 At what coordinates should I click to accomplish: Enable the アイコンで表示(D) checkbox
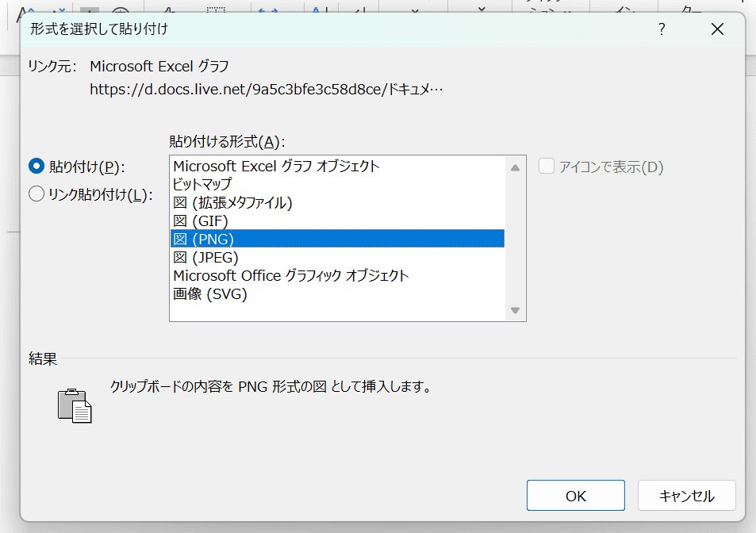pyautogui.click(x=546, y=166)
